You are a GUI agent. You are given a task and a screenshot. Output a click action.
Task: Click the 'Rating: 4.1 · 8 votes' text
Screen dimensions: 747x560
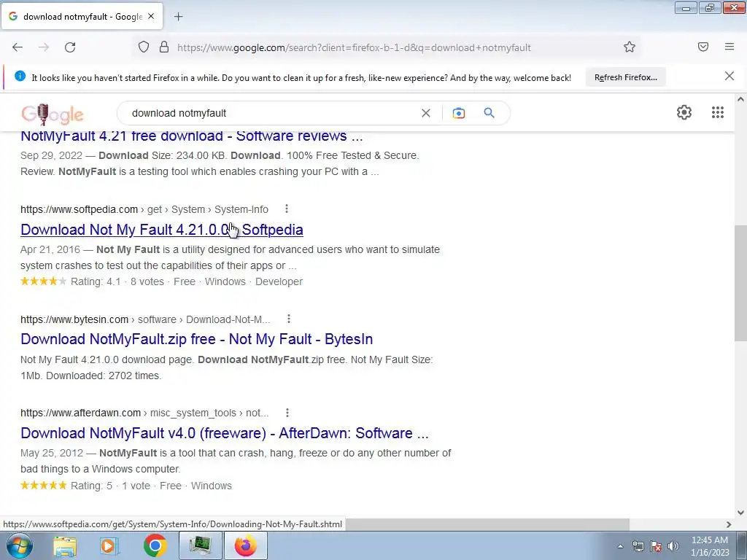click(117, 282)
